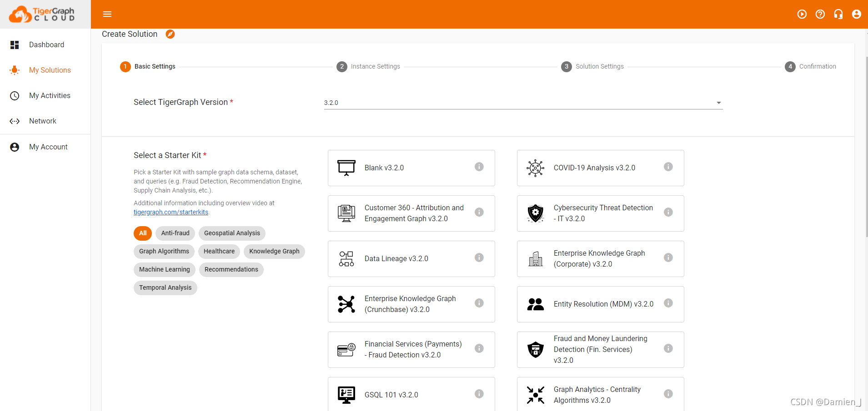Click the compass icon beside Create Solution
The height and width of the screenshot is (411, 868).
(170, 34)
